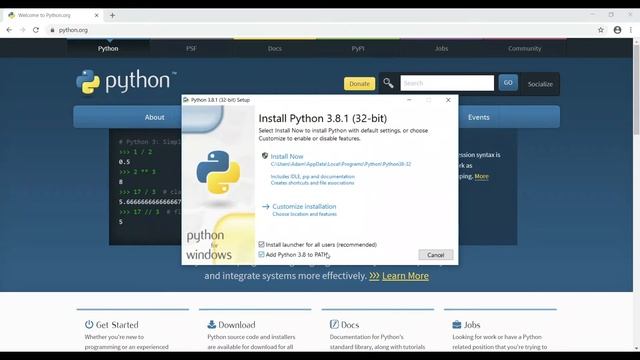Select the PyPI top navigation tab
Image resolution: width=640 pixels, height=360 pixels.
tap(358, 49)
